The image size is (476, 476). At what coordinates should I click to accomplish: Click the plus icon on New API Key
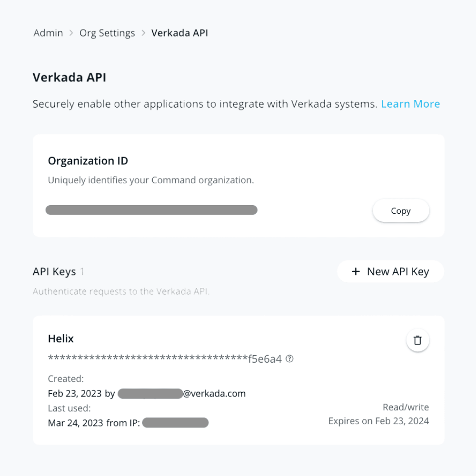tap(355, 272)
